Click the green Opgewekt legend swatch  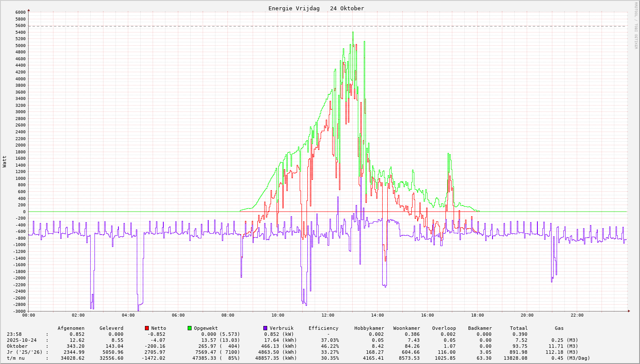coord(190,328)
